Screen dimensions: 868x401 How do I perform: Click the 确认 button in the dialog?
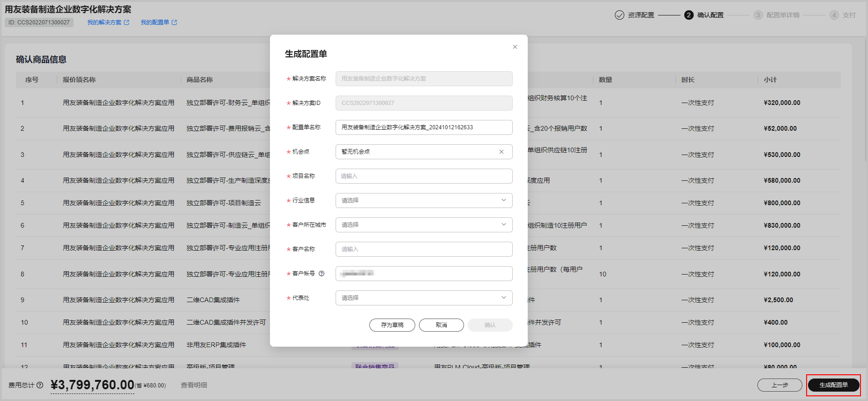490,325
